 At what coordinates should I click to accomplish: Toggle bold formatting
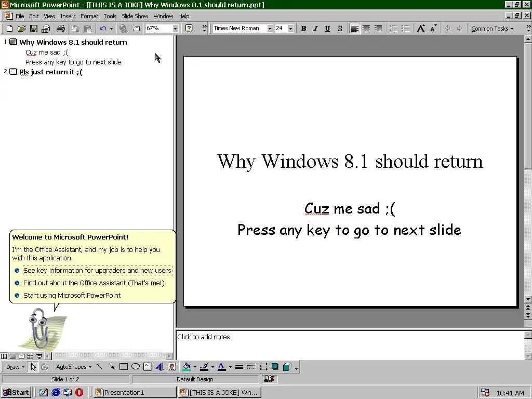(303, 29)
